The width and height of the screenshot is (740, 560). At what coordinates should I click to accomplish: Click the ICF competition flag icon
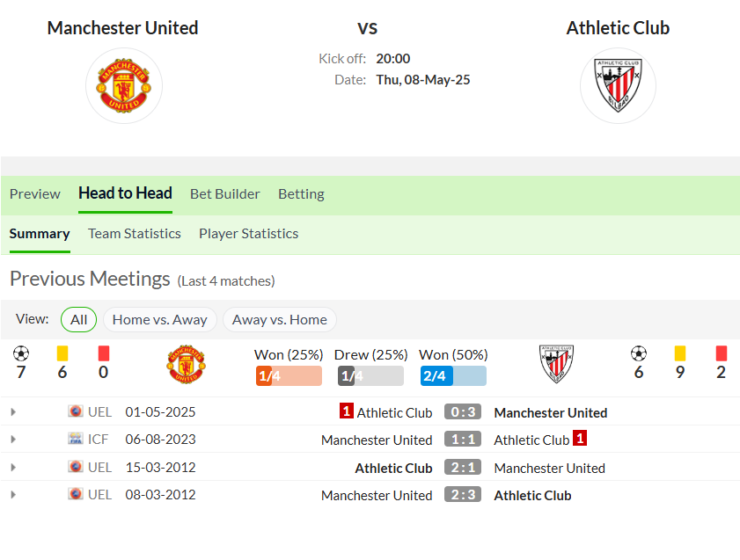[x=75, y=439]
